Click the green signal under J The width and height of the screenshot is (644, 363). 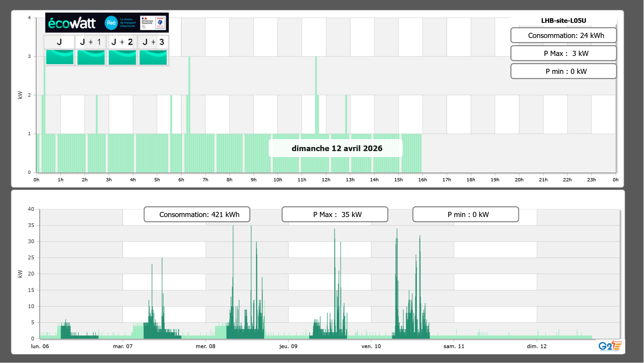[60, 57]
